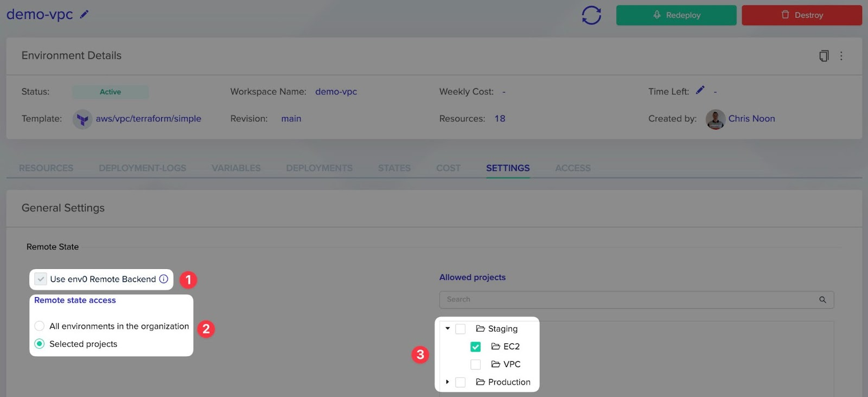Click the Allowed projects search field
Viewport: 868px width, 397px height.
coord(629,300)
